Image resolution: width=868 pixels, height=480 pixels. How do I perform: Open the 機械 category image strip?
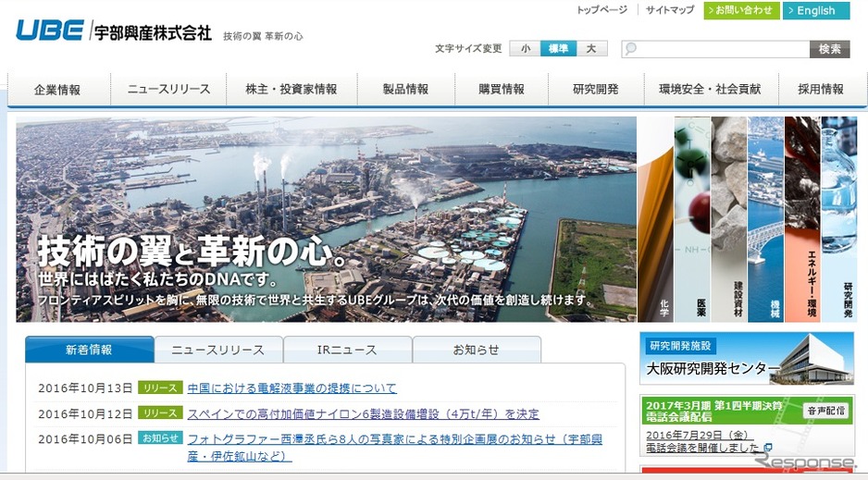click(x=765, y=218)
